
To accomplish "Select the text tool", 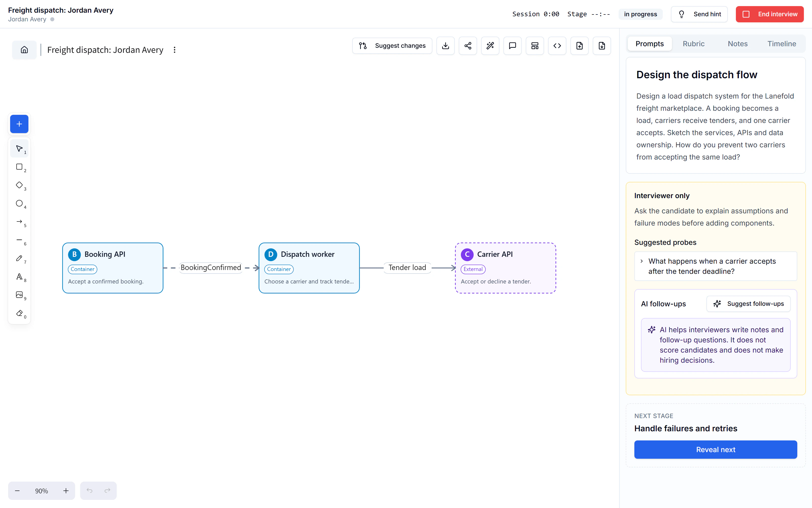I will pos(20,277).
